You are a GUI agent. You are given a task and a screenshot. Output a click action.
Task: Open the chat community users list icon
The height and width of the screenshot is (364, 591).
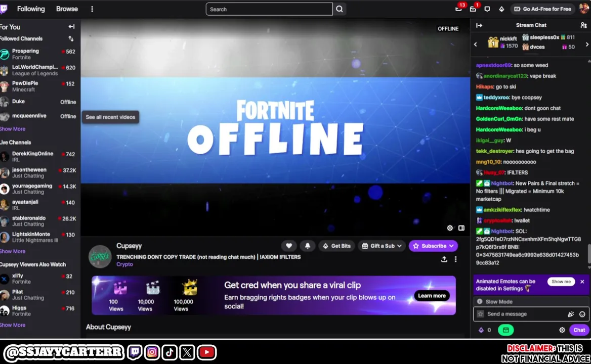coord(583,25)
